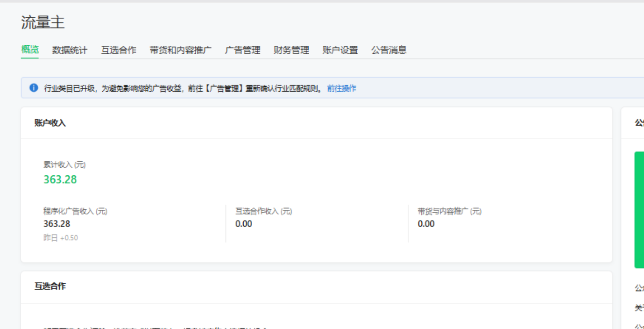Open the 带货和内容推广 tab
Viewport: 644px width, 329px height.
(x=181, y=50)
